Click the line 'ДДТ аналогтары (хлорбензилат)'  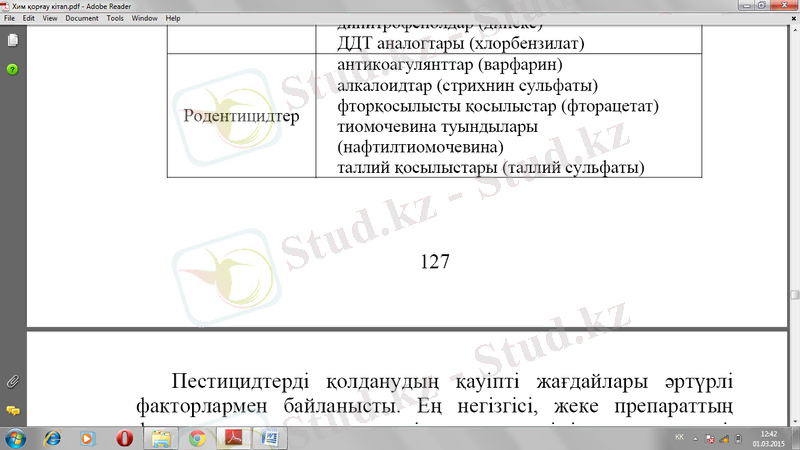pos(461,43)
